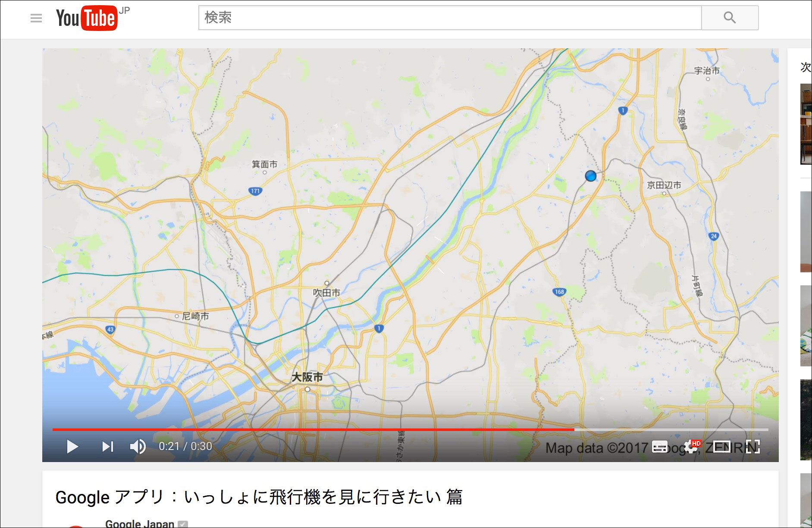Open the hamburger guide menu
The width and height of the screenshot is (812, 528).
click(x=36, y=18)
